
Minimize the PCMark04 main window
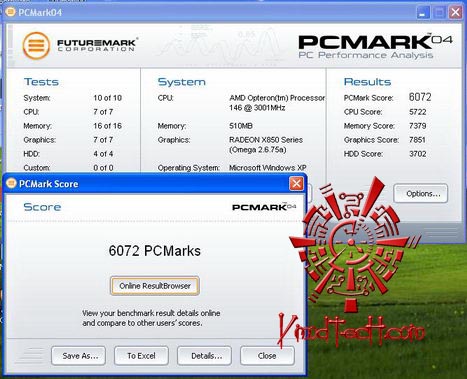pos(423,13)
